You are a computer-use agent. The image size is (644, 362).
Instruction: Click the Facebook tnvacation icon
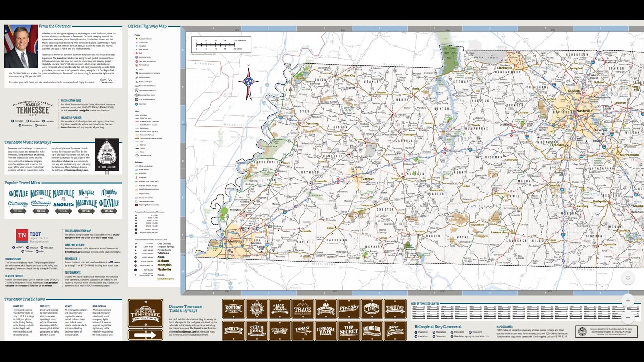(13, 121)
